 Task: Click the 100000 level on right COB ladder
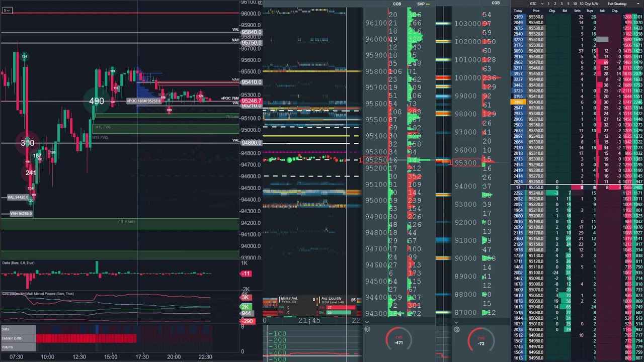pos(468,78)
